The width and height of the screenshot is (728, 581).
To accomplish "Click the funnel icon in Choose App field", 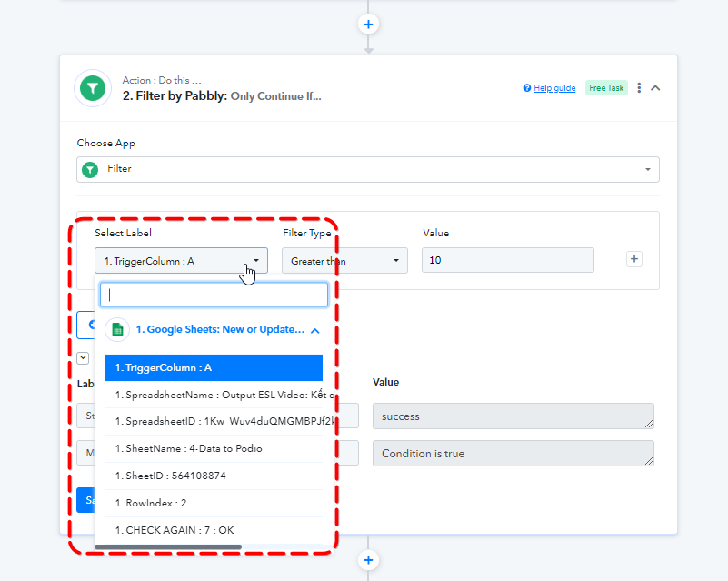I will coord(90,169).
